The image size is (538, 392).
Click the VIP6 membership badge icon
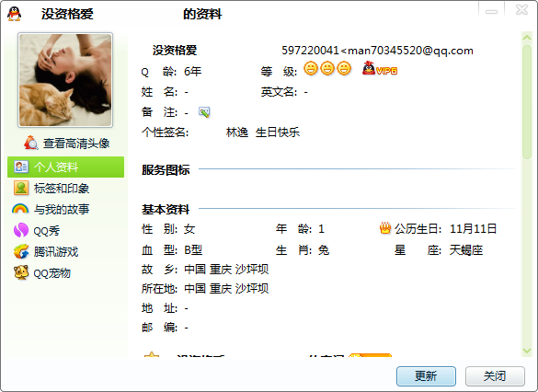point(380,68)
